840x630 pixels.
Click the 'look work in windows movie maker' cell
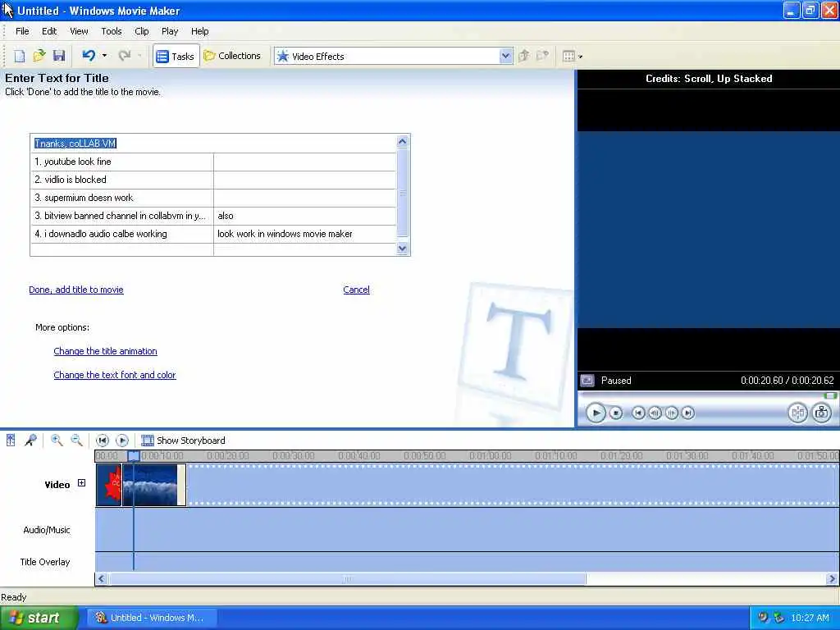point(305,234)
